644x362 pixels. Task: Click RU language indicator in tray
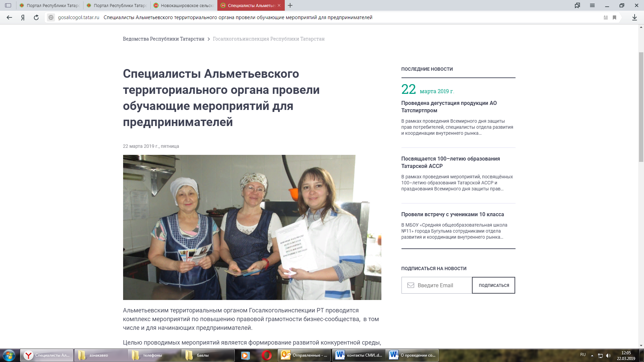tap(583, 355)
